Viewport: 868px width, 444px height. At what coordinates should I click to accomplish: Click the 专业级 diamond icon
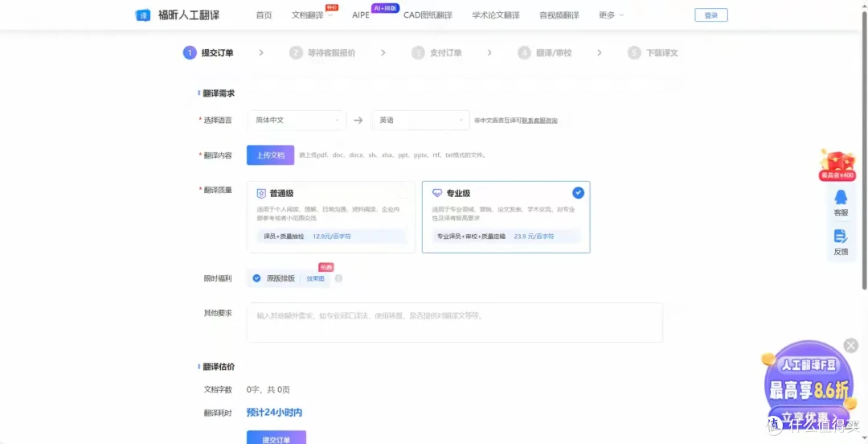(437, 194)
